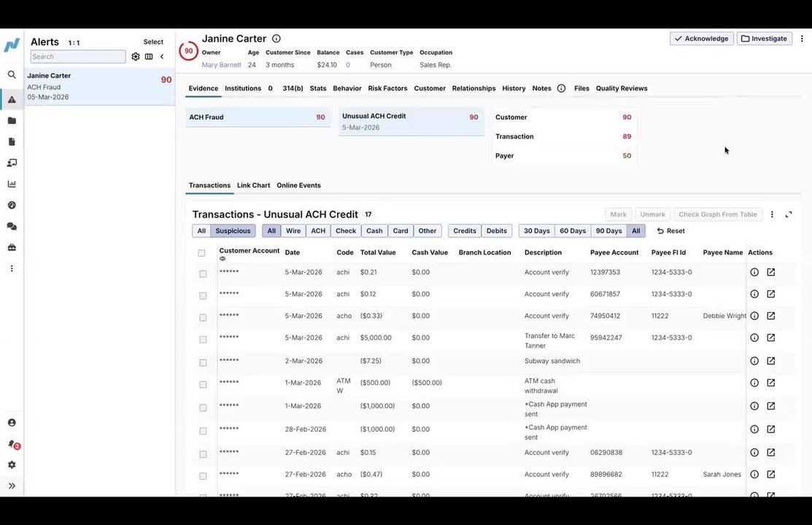This screenshot has height=525, width=812.
Task: Switch to the Link Chart tab
Action: click(x=253, y=185)
